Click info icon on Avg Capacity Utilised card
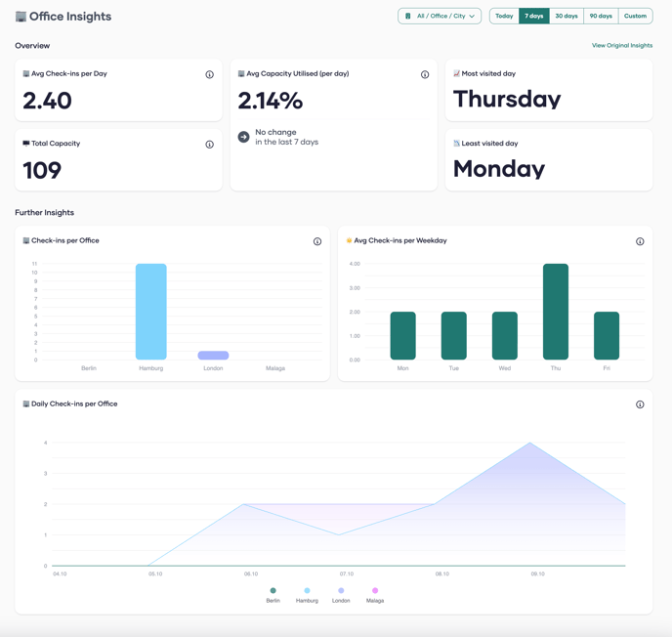 (425, 75)
